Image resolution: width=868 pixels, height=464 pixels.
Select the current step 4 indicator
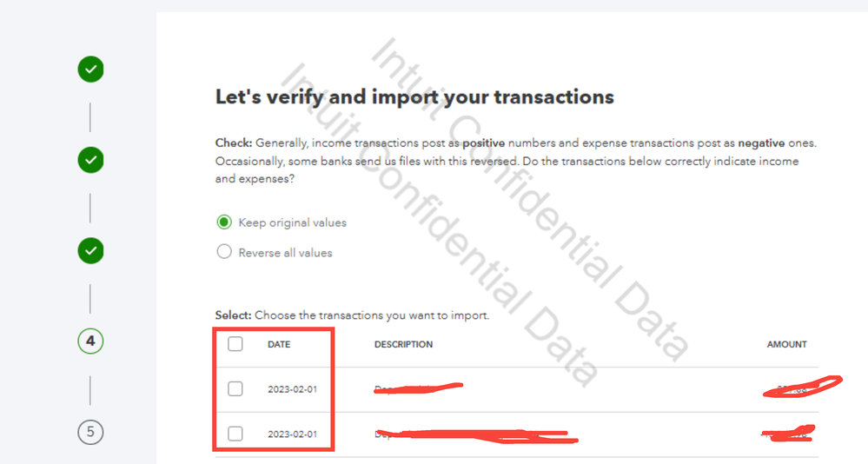[90, 341]
